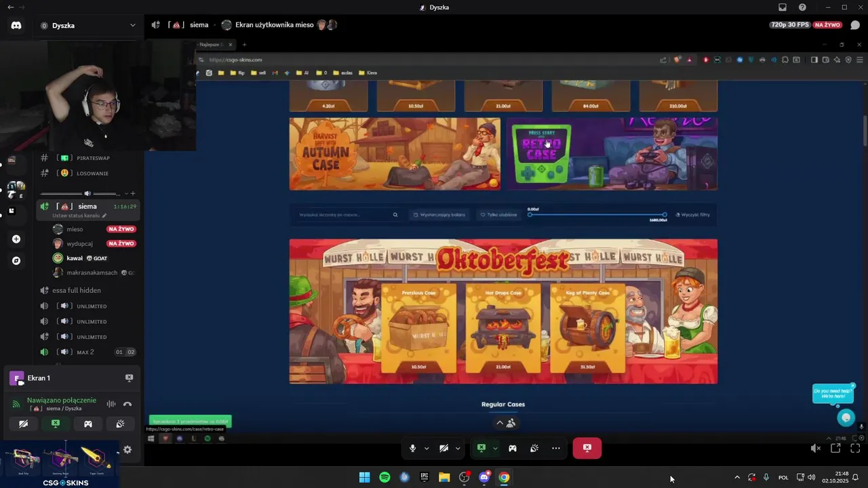Open the Discord server discovery compass icon
The height and width of the screenshot is (488, 868).
pyautogui.click(x=16, y=260)
